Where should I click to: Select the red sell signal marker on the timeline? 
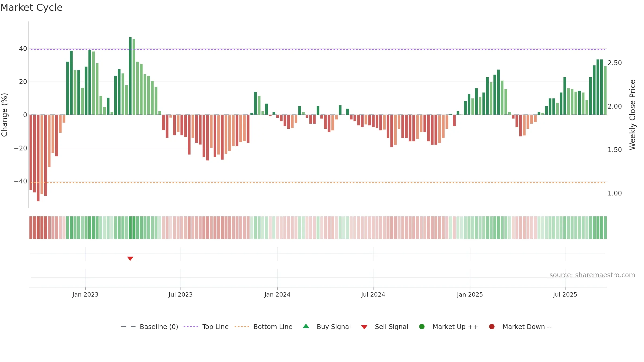coord(130,258)
